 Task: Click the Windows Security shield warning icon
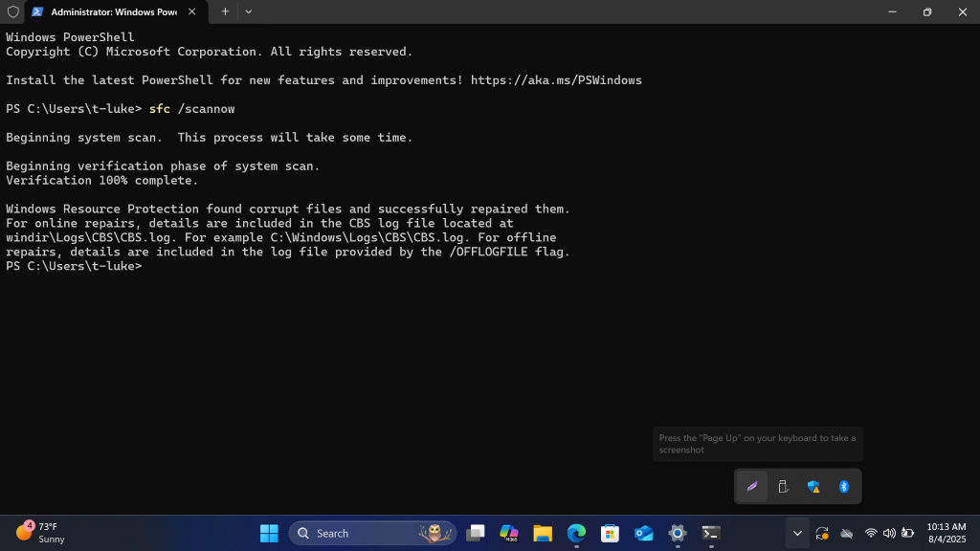tap(813, 487)
